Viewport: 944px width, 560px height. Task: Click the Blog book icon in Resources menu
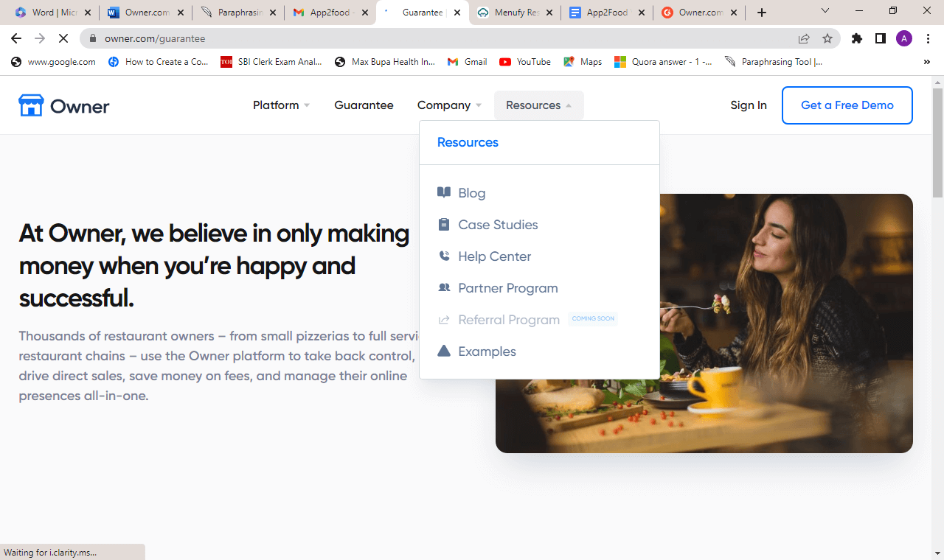[x=444, y=192]
